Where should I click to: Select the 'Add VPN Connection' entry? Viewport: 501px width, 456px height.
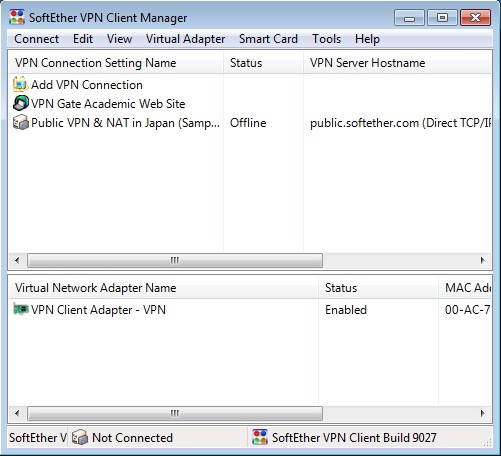click(87, 85)
